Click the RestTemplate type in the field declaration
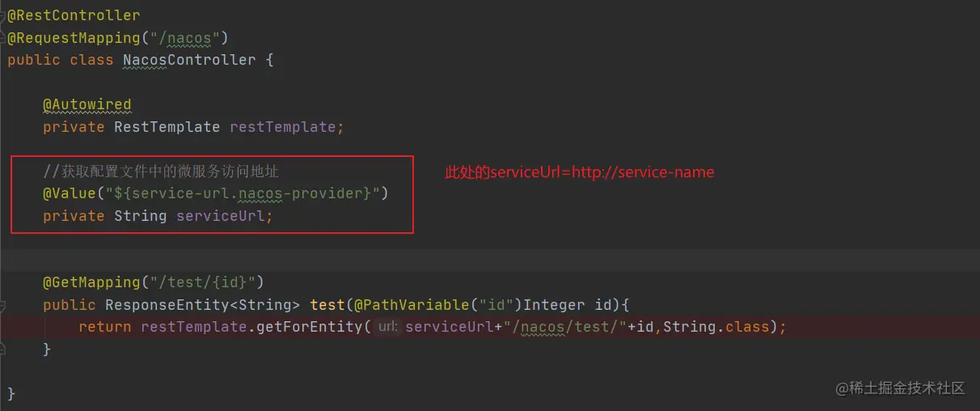The height and width of the screenshot is (411, 980). pos(167,127)
